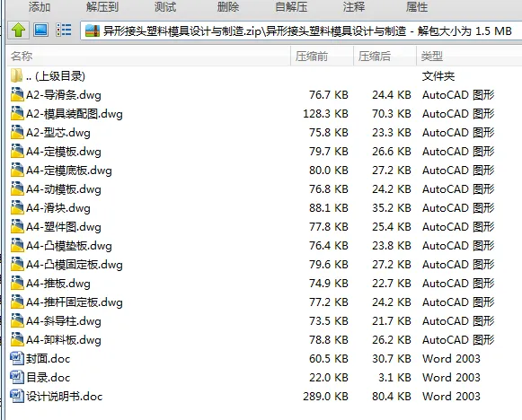Click the 目录.doc Word icon
The height and width of the screenshot is (420, 522).
(x=17, y=378)
